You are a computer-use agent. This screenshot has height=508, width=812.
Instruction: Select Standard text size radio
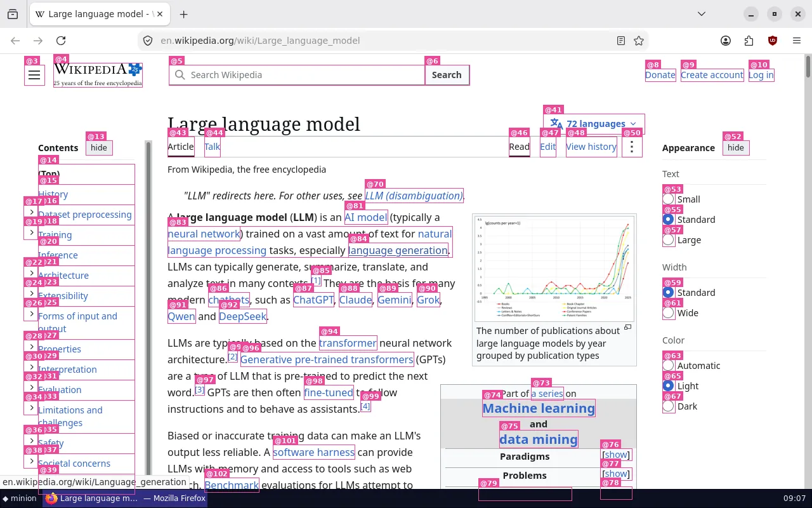668,220
